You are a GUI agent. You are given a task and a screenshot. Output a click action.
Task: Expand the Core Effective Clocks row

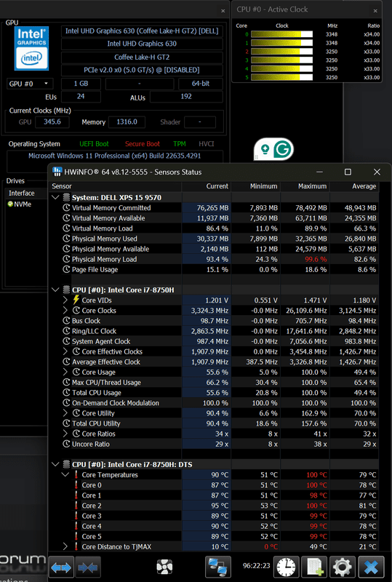pos(65,351)
